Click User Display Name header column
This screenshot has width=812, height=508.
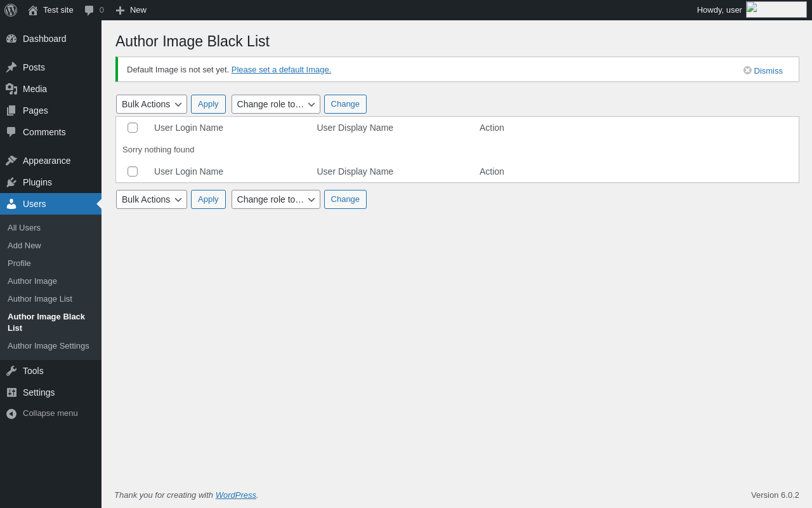pyautogui.click(x=355, y=128)
